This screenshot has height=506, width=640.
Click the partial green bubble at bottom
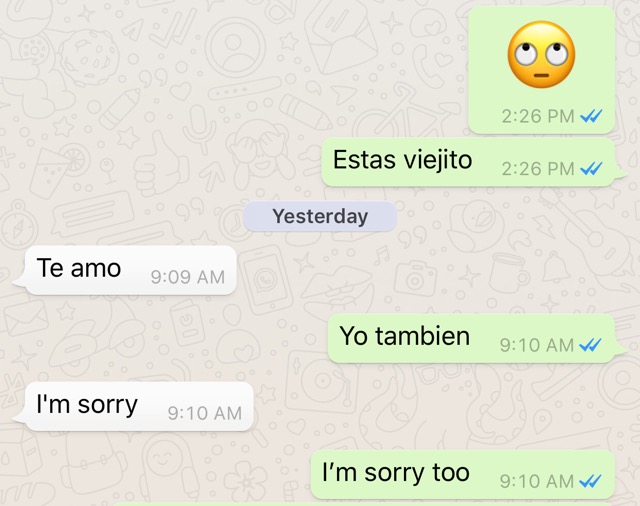click(x=363, y=504)
